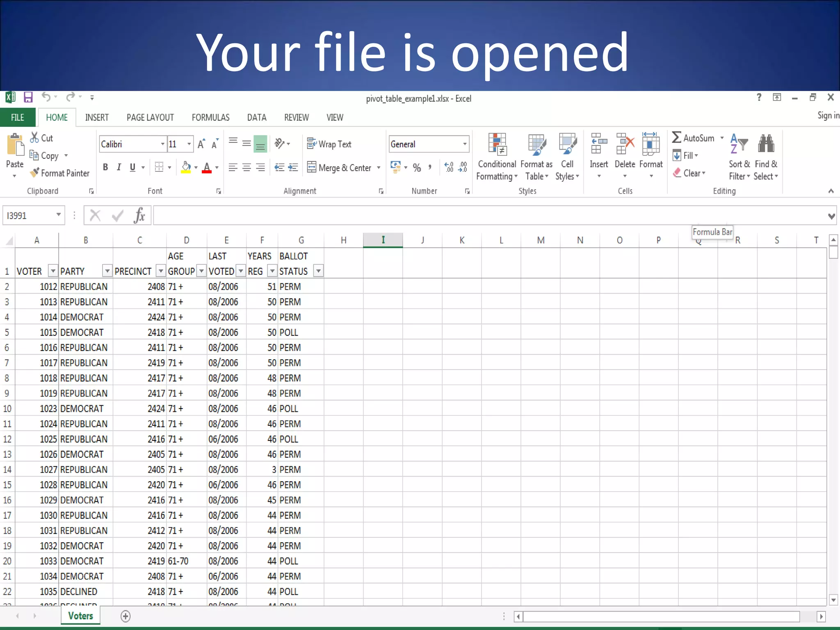Click the Copy icon in Clipboard group
Viewport: 840px width, 630px height.
[x=34, y=155]
